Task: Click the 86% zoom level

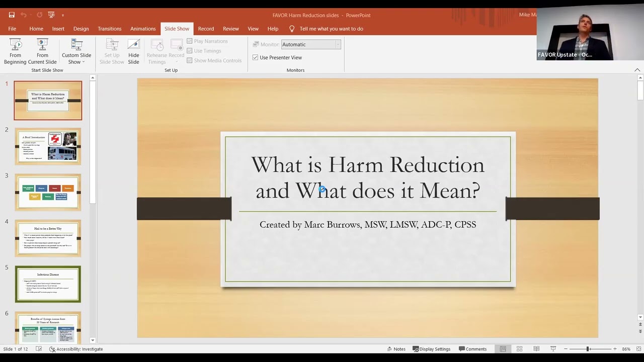Action: tap(626, 349)
